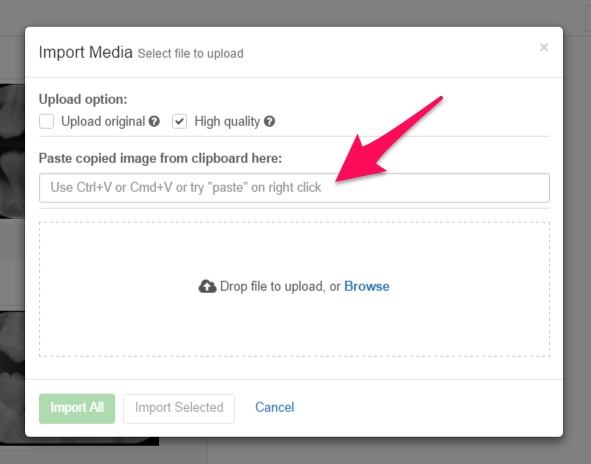Click the Drop file to upload text
This screenshot has height=464, width=591.
click(x=280, y=286)
